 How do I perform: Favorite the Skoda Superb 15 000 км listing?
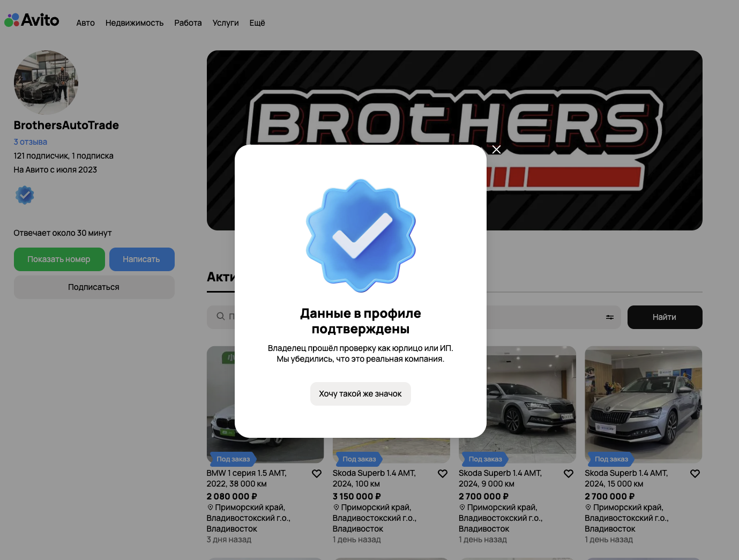click(x=695, y=474)
